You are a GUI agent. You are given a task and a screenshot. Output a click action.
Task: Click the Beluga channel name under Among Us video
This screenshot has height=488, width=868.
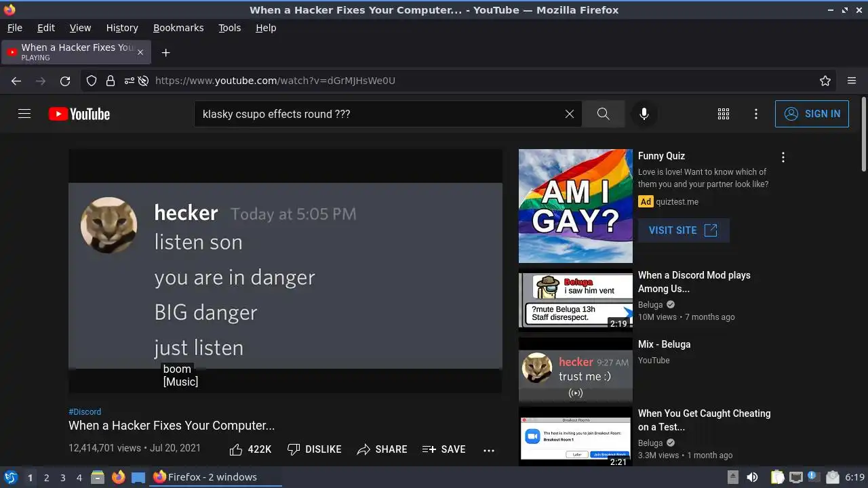[650, 305]
